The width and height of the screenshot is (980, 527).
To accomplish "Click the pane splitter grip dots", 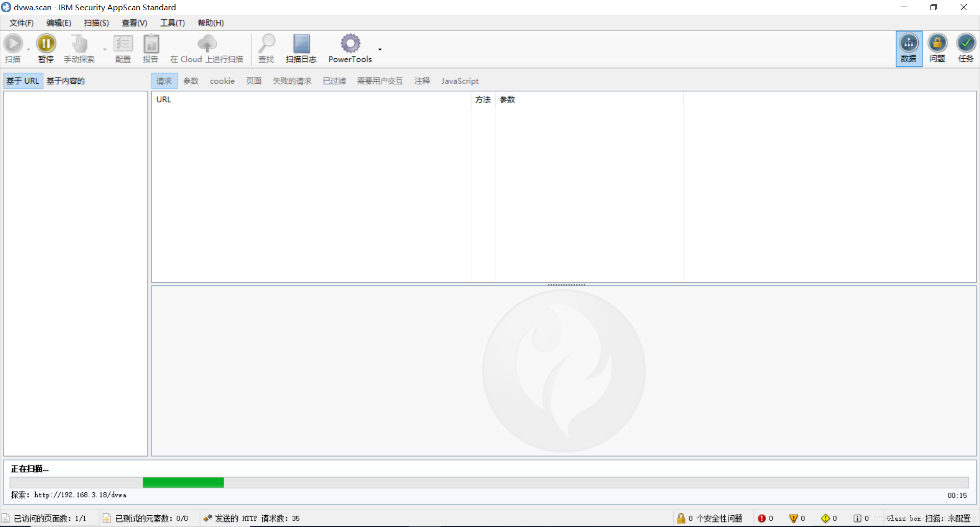I will point(566,284).
